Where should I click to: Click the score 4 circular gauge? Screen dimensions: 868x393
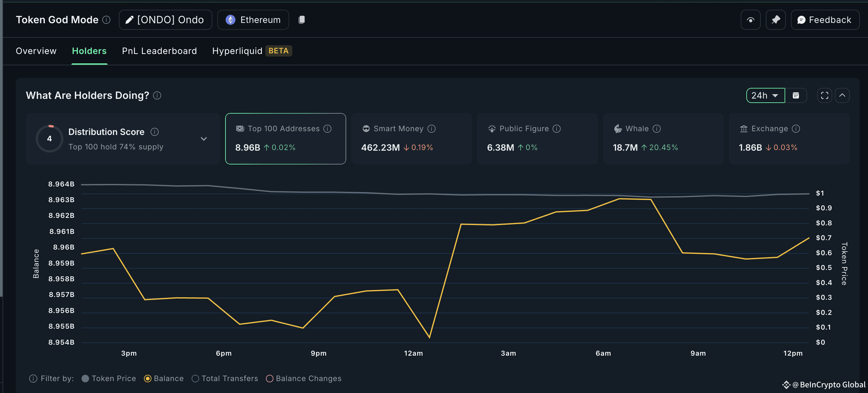(x=50, y=139)
